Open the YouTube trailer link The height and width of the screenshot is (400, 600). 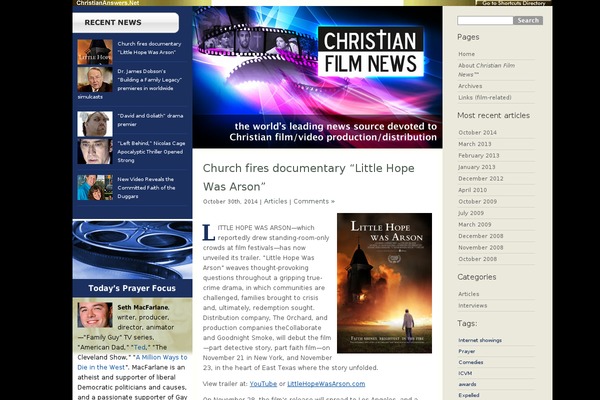(x=263, y=384)
